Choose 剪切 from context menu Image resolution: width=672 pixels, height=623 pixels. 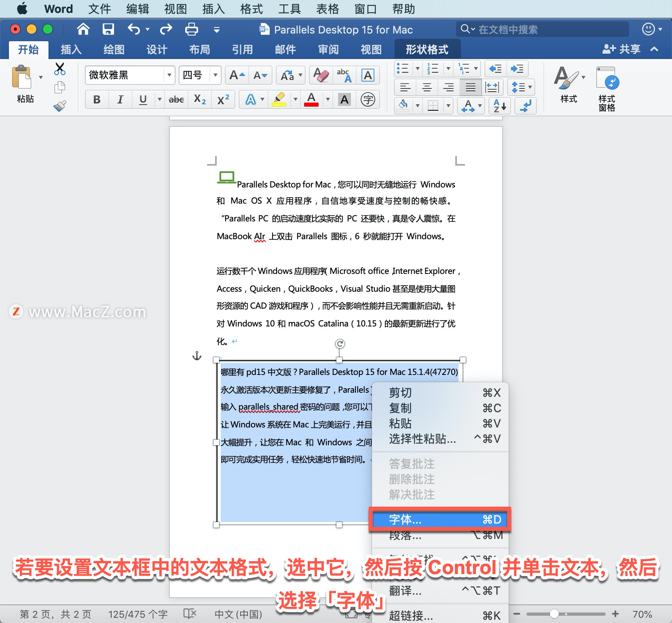[x=440, y=393]
